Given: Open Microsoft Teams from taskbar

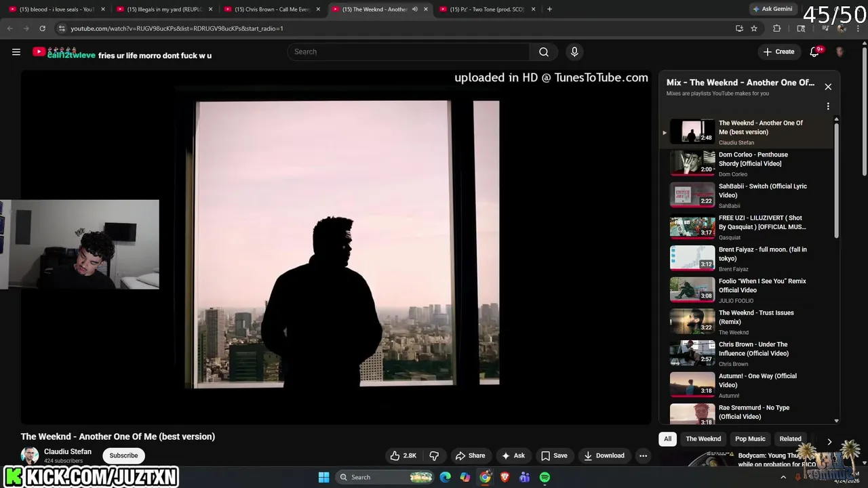Looking at the screenshot, I should [x=525, y=477].
